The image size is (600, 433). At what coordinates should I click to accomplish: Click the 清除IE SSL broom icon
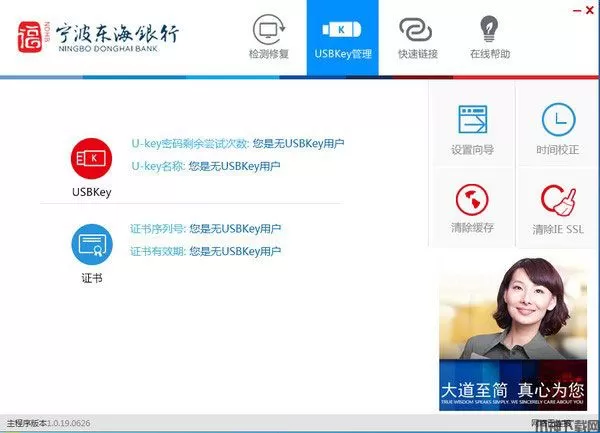558,200
